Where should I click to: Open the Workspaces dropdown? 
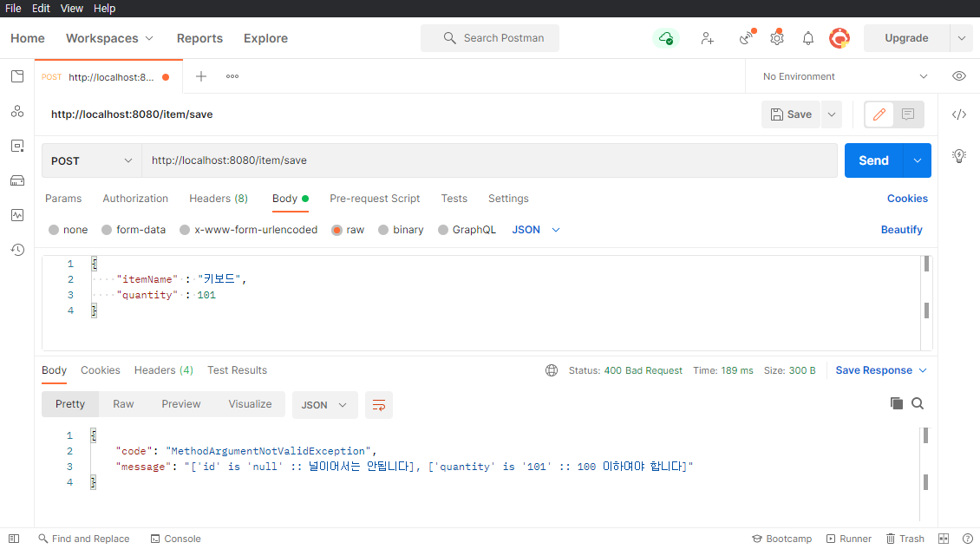109,38
